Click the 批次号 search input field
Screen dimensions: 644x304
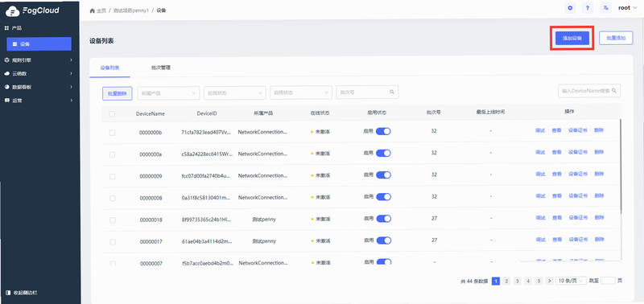(367, 92)
